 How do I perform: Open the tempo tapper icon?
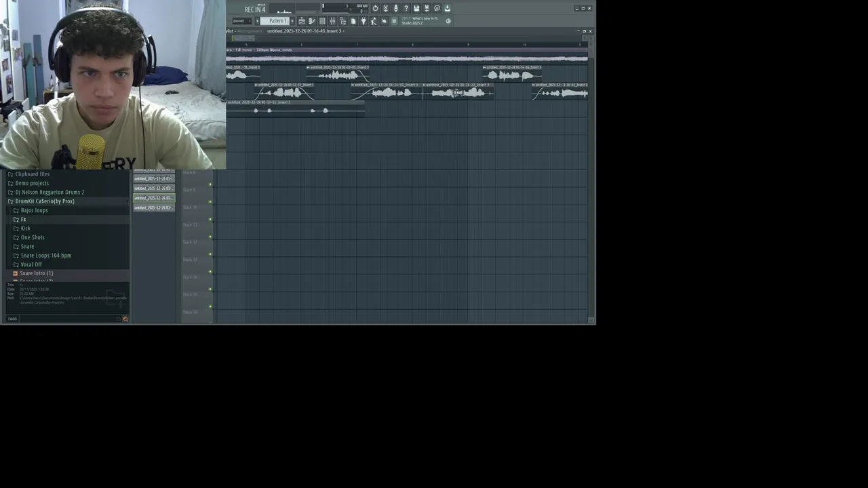pos(374,21)
